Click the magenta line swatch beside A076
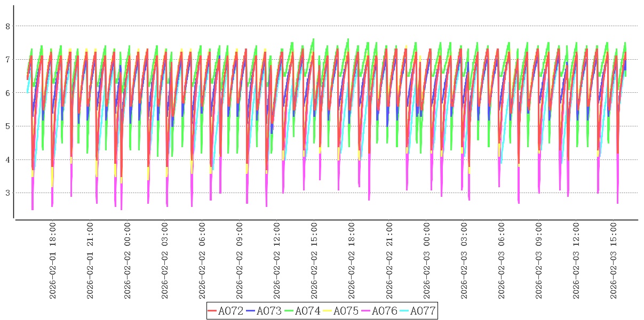Viewport: 644px width, 320px height. [366, 311]
